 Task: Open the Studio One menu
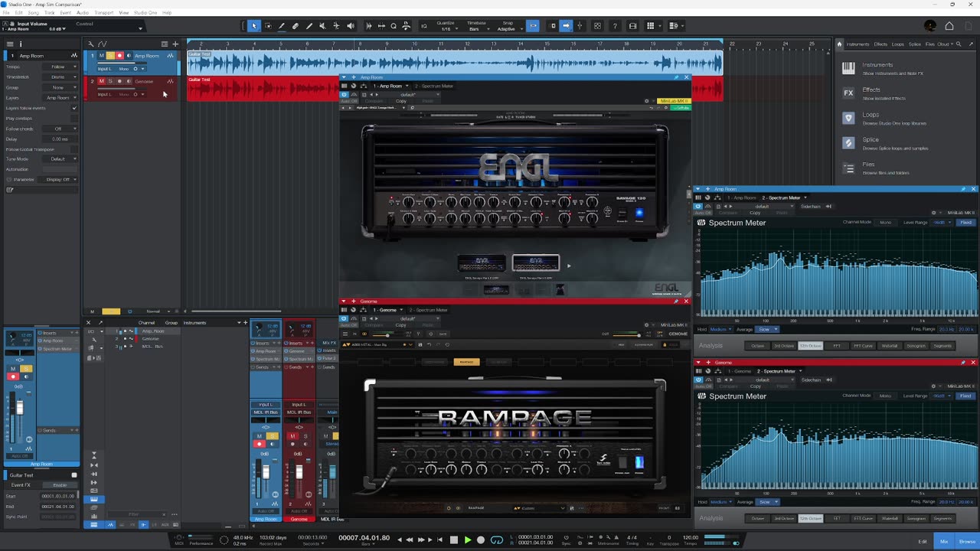145,13
